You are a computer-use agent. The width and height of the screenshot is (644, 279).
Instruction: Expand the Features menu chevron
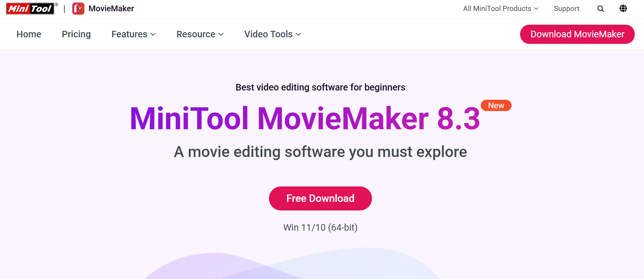(x=153, y=34)
